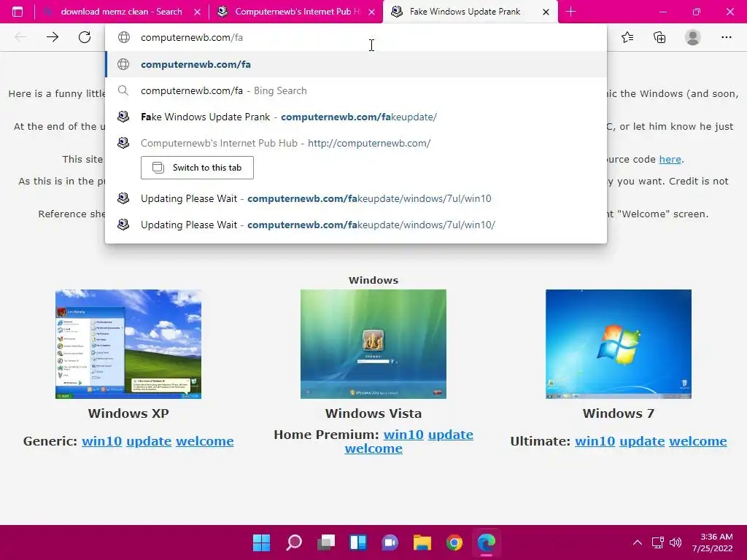Open Windows XP Generic win10 link
747x560 pixels.
101,441
